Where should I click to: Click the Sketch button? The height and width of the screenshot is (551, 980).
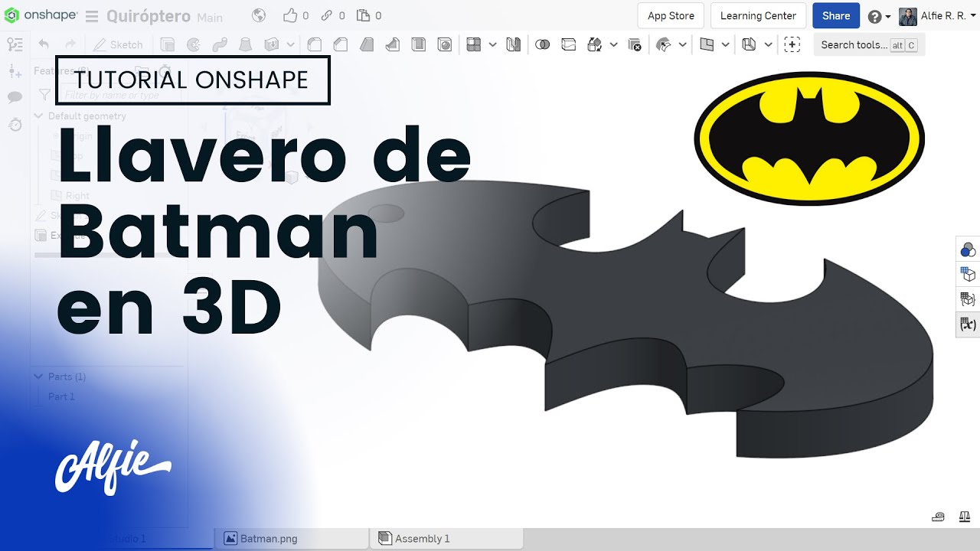[x=118, y=44]
